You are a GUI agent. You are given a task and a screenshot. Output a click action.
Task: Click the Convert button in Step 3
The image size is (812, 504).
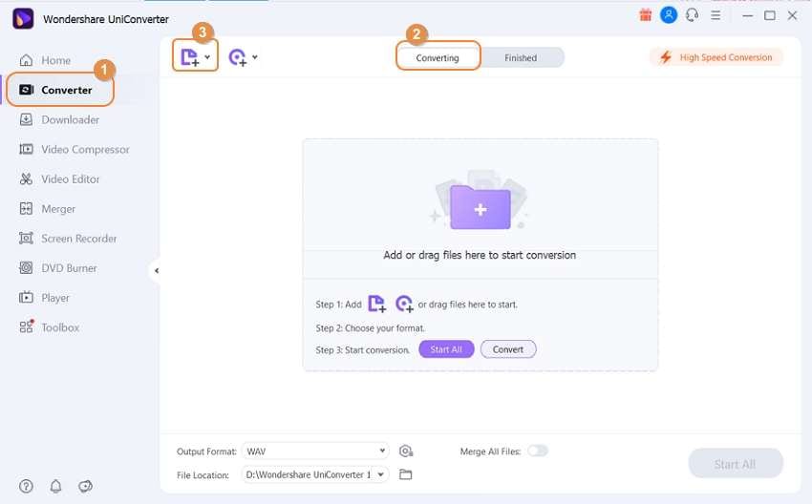(508, 349)
